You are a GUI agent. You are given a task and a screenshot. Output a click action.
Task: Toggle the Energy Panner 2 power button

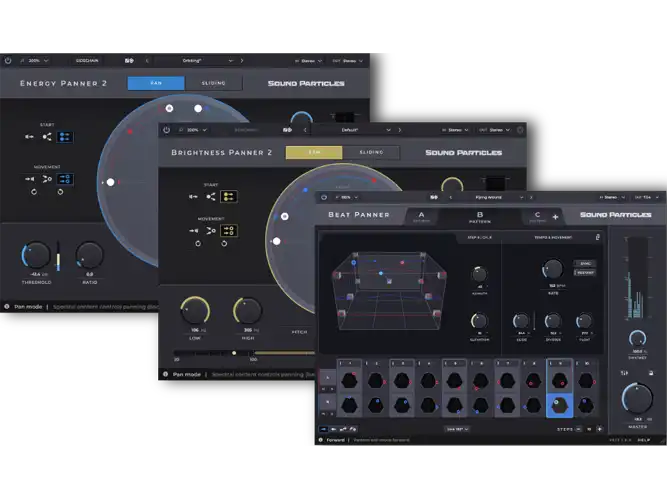[x=8, y=61]
